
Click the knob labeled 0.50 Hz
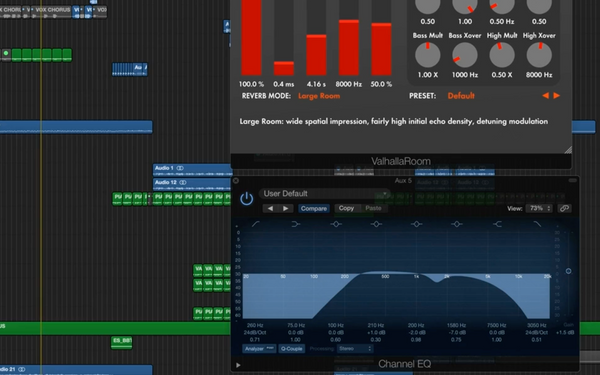[x=502, y=5]
